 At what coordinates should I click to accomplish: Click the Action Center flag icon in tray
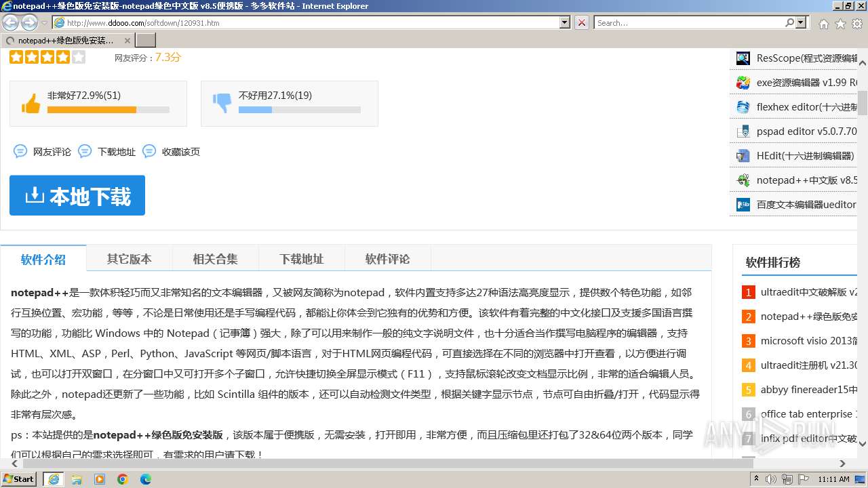804,479
